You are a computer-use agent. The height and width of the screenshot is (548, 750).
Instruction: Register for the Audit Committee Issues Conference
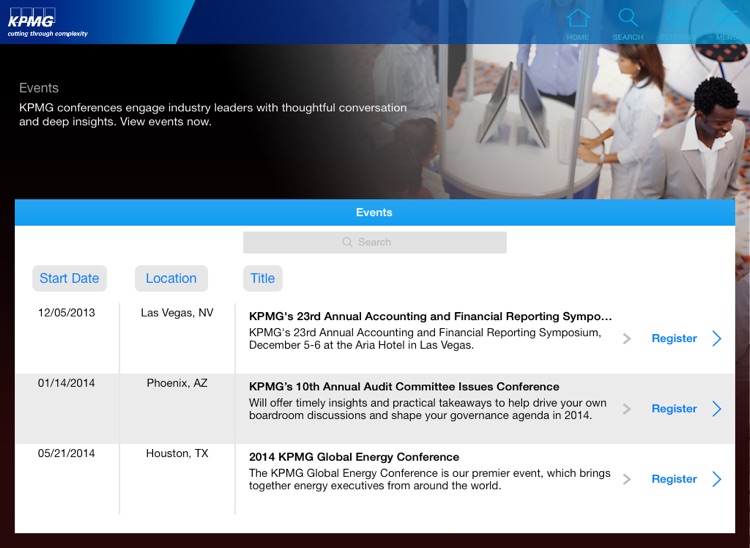(x=674, y=409)
